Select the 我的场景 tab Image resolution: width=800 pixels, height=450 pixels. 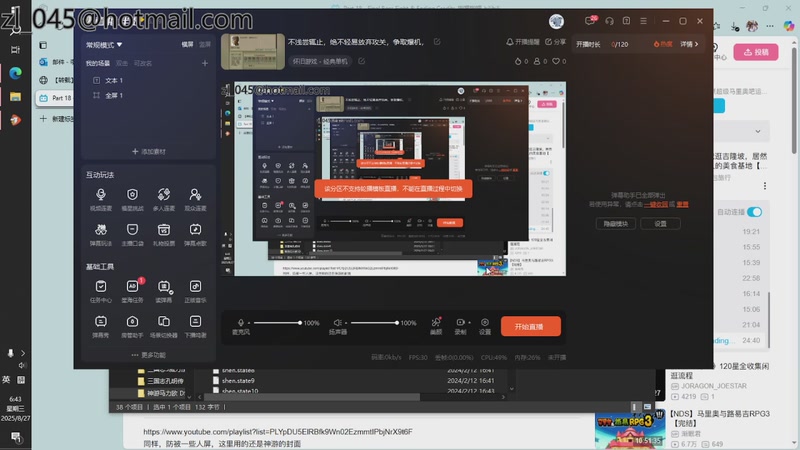97,63
